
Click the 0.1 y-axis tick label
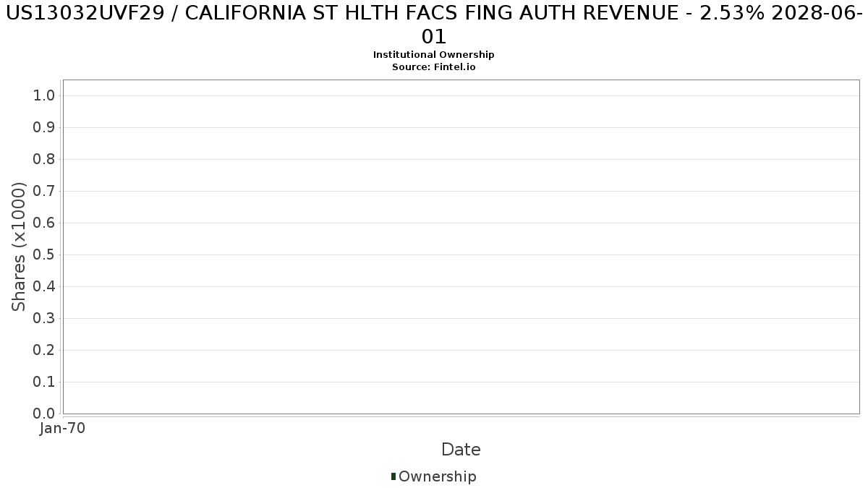[x=44, y=382]
